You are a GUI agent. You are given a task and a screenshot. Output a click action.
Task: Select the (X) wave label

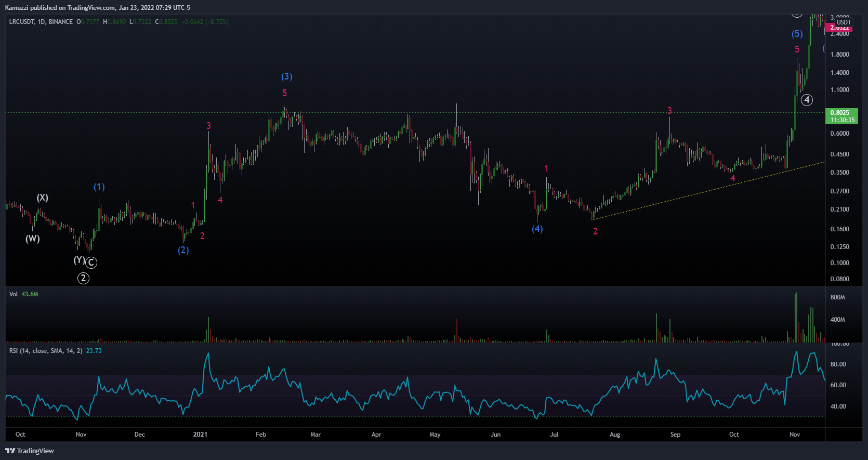coord(43,198)
